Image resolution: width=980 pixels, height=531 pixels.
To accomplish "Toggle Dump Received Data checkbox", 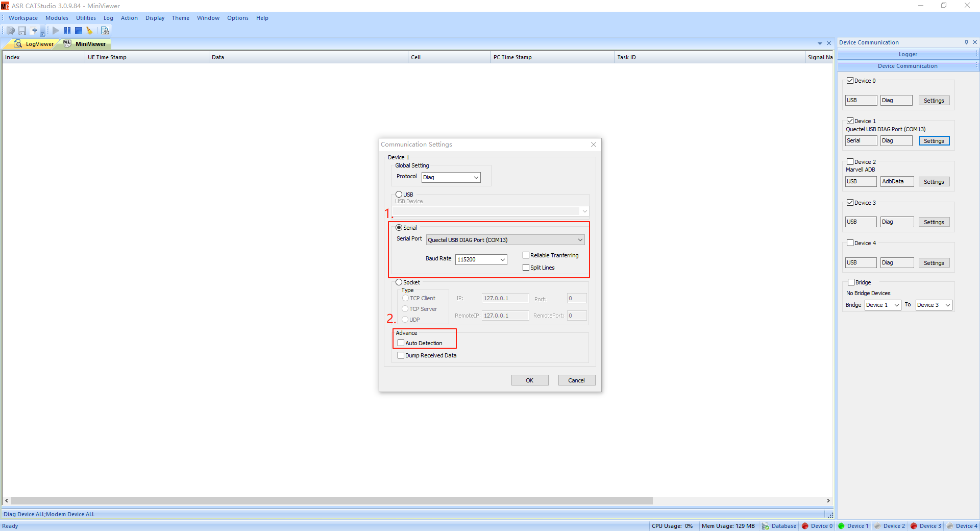I will (401, 355).
